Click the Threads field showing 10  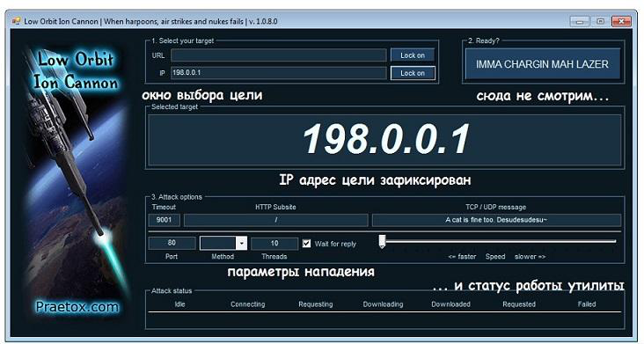pos(274,244)
